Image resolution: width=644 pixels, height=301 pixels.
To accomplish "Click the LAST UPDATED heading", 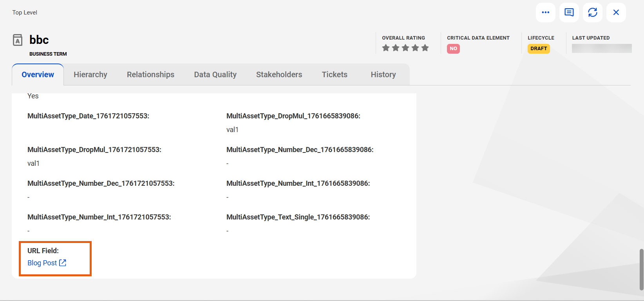I will click(x=591, y=38).
